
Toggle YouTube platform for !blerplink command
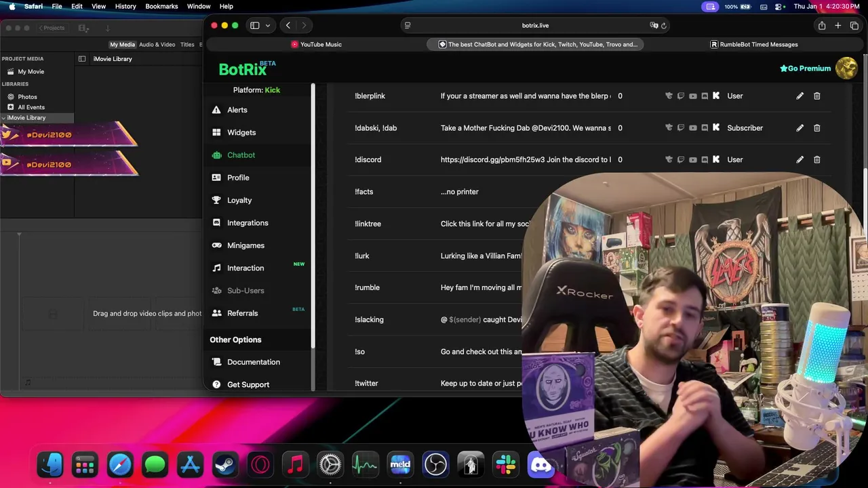tap(692, 96)
